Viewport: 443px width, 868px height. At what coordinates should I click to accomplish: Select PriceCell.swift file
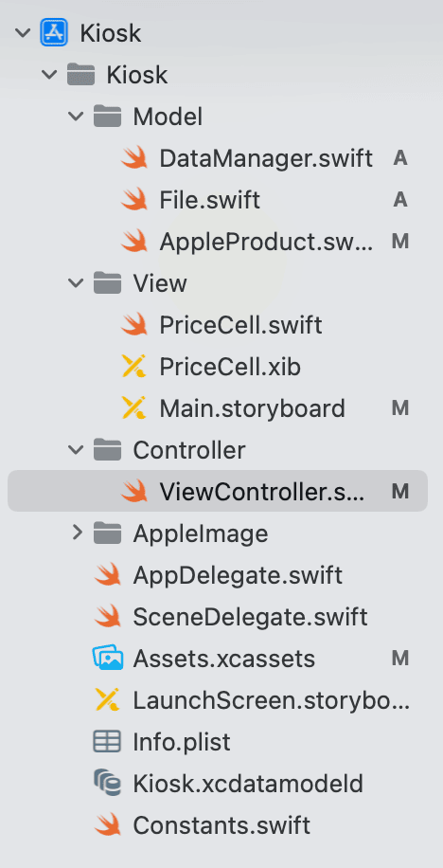[x=240, y=325]
